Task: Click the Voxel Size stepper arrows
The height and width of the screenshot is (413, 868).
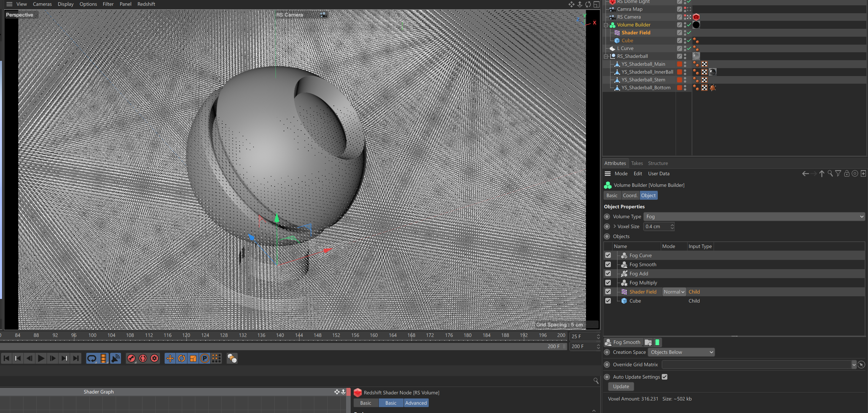Action: [x=672, y=226]
